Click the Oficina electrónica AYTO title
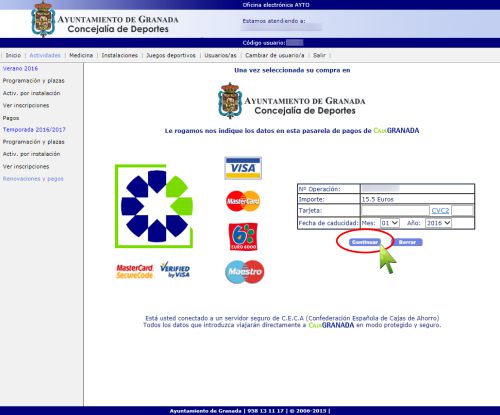This screenshot has height=415, width=500. [276, 5]
